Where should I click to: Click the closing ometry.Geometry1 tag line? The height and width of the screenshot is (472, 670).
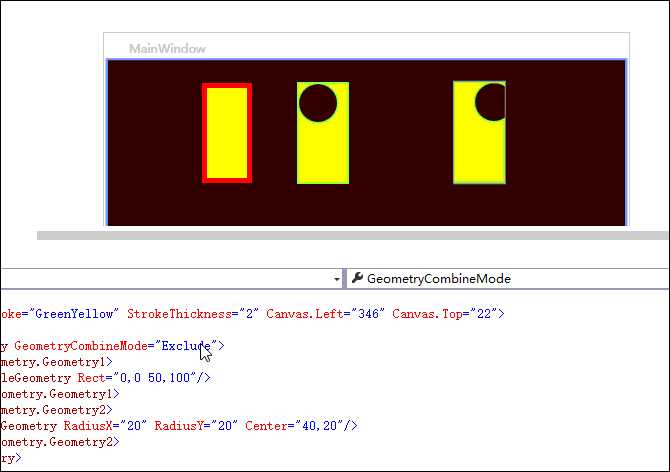pos(60,394)
